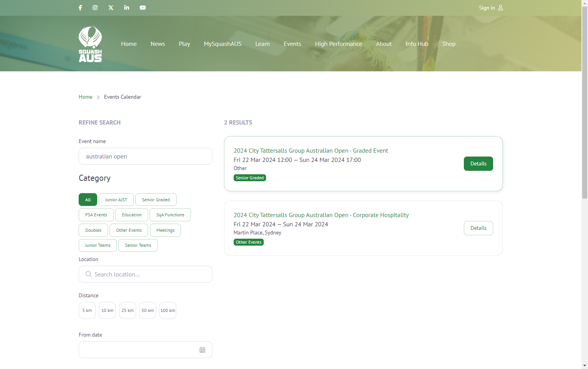This screenshot has height=369, width=588.
Task: Toggle the PSA Events category filter
Action: pyautogui.click(x=96, y=215)
